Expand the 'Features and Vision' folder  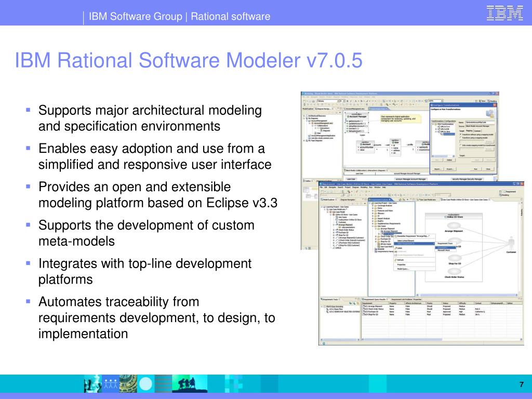(373, 211)
